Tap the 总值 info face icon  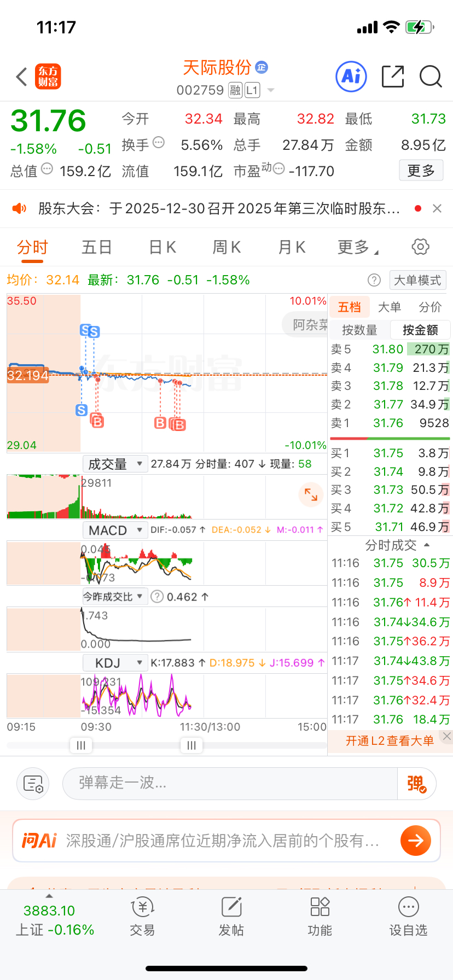coord(47,169)
